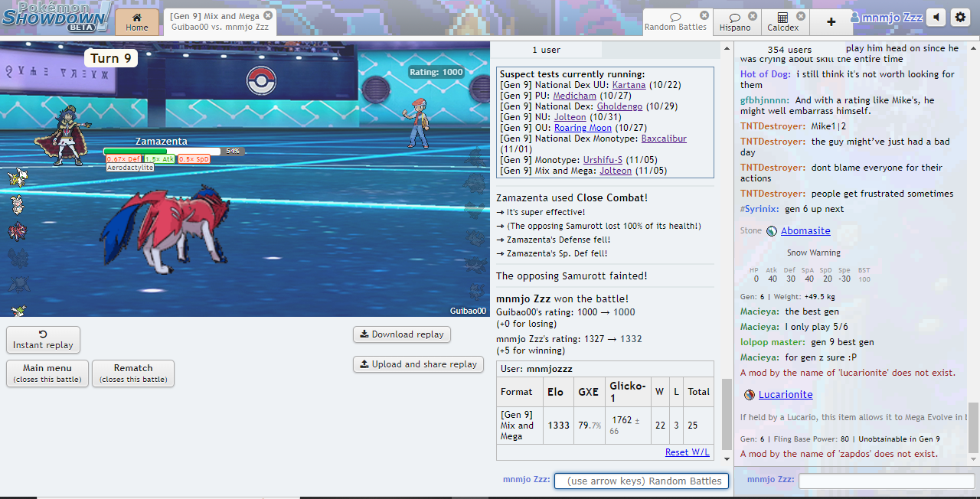Click the battle log scrollbar
This screenshot has height=499, width=980.
tap(727, 413)
